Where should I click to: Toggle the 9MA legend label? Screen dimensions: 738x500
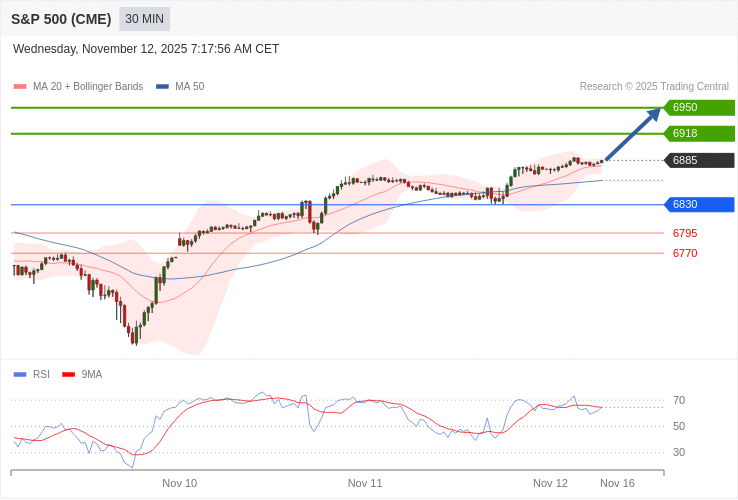point(92,375)
